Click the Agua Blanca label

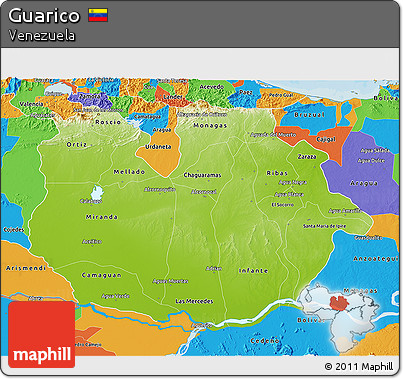(289, 194)
